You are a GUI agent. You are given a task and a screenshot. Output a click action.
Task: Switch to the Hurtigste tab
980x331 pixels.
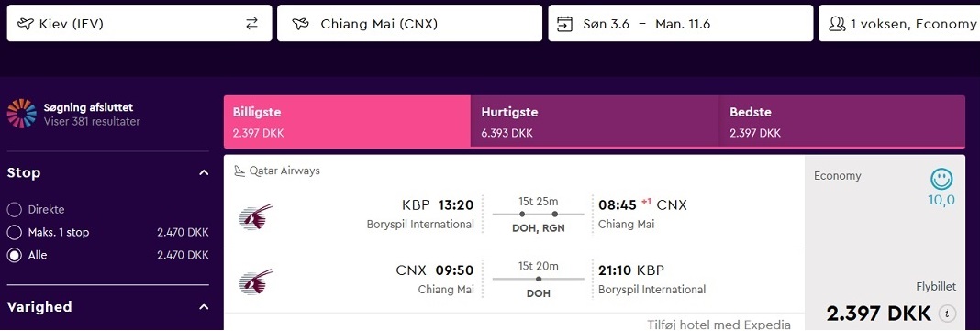tap(595, 122)
